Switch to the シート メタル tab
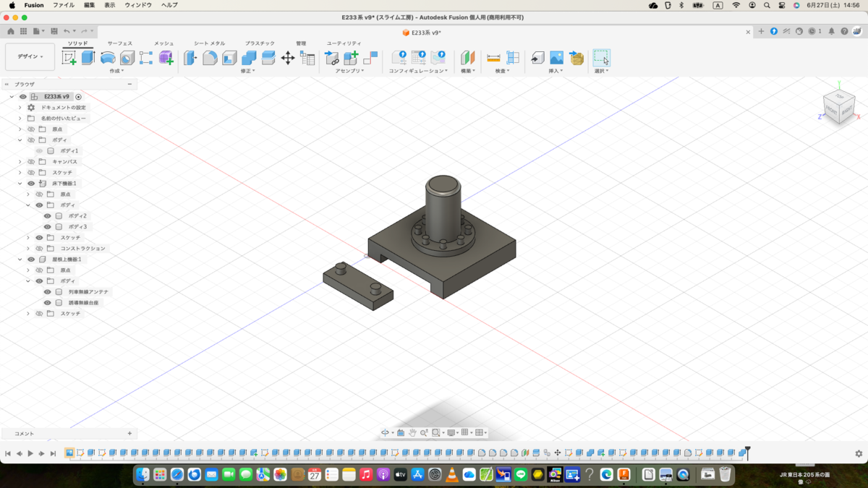The image size is (868, 488). pos(210,43)
